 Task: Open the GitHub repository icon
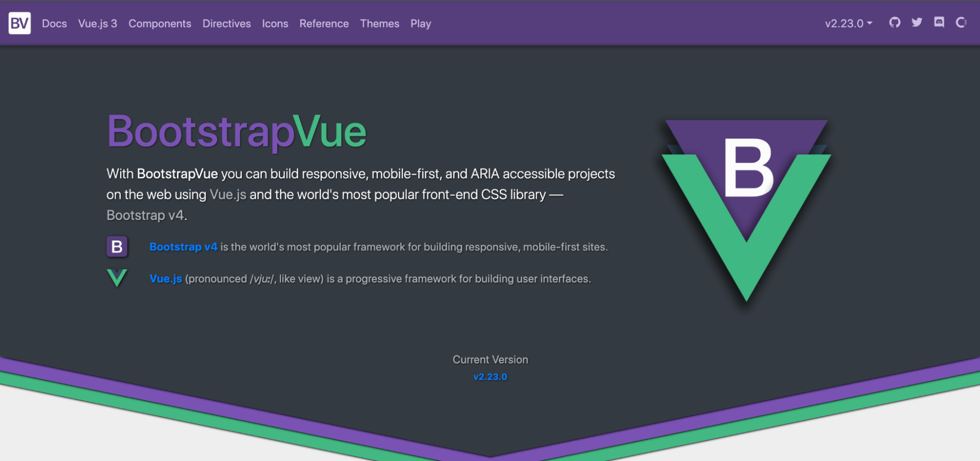895,23
